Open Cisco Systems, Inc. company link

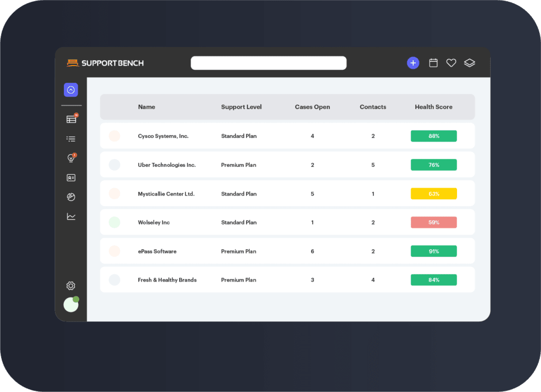[163, 136]
